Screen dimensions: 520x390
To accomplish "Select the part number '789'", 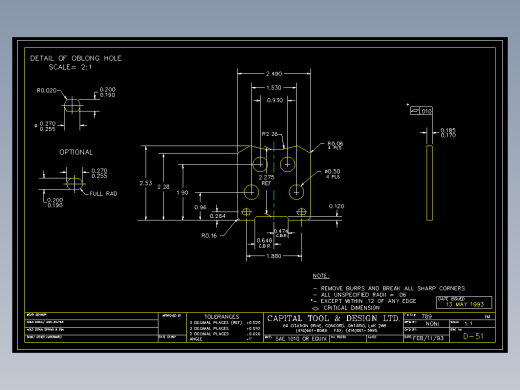I will pyautogui.click(x=427, y=316).
